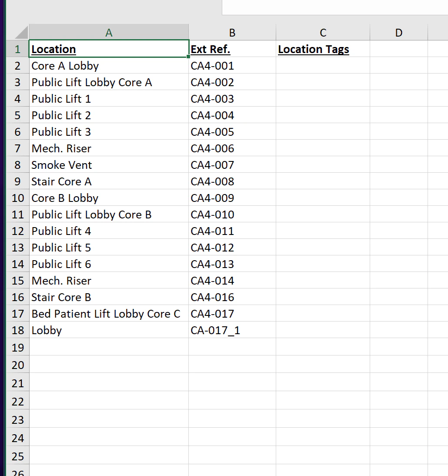448x476 pixels.
Task: Select row 5 via its row header
Action: click(x=17, y=115)
